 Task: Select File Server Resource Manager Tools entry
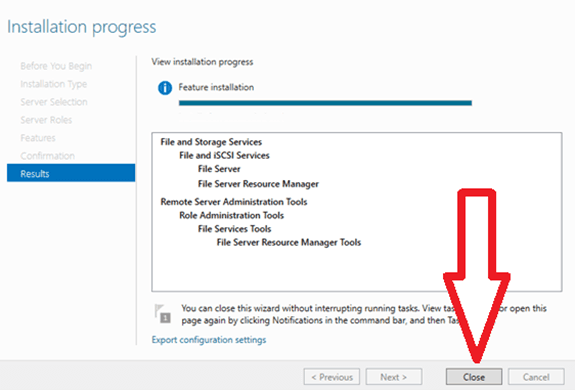(289, 242)
